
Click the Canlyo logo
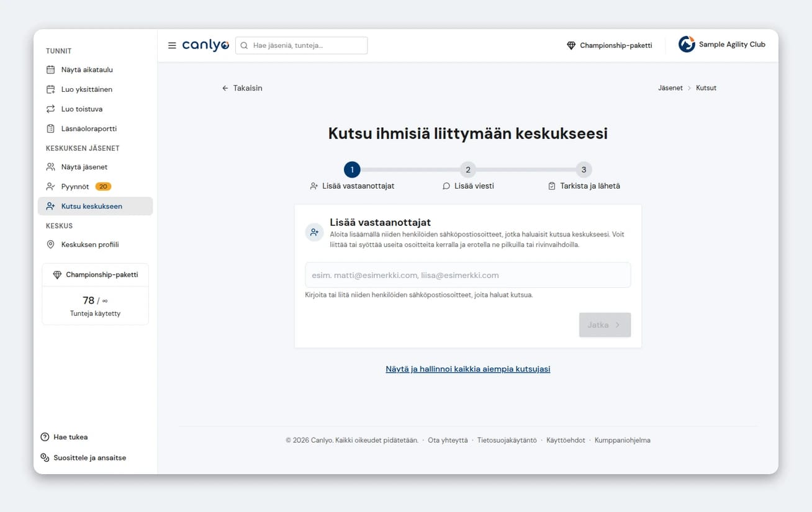coord(205,45)
